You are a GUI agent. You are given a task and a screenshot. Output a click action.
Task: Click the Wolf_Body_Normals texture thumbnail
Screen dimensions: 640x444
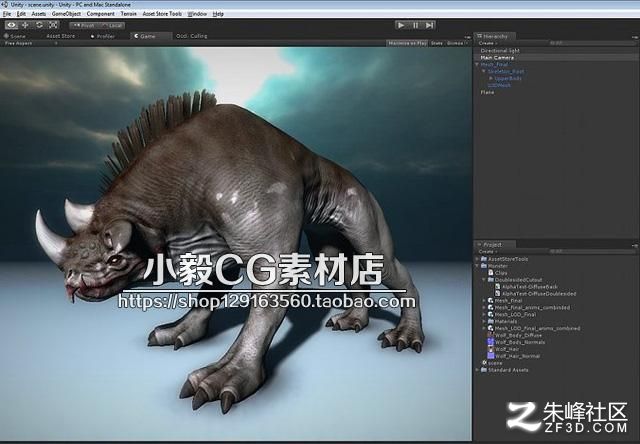pos(491,342)
